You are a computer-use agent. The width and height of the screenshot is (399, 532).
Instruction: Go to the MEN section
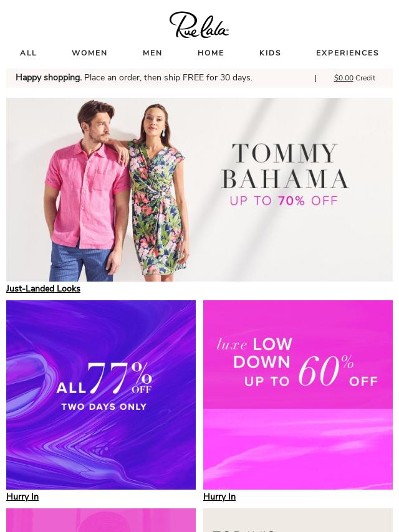coord(153,53)
